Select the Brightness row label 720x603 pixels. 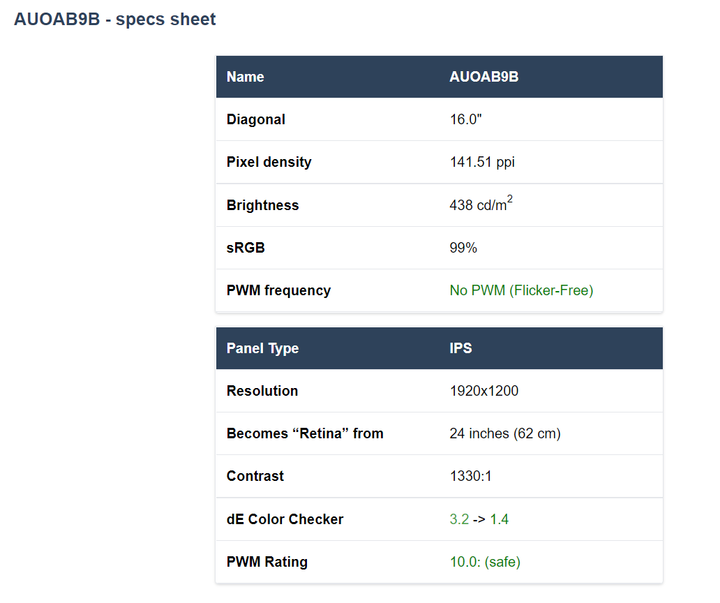(263, 205)
